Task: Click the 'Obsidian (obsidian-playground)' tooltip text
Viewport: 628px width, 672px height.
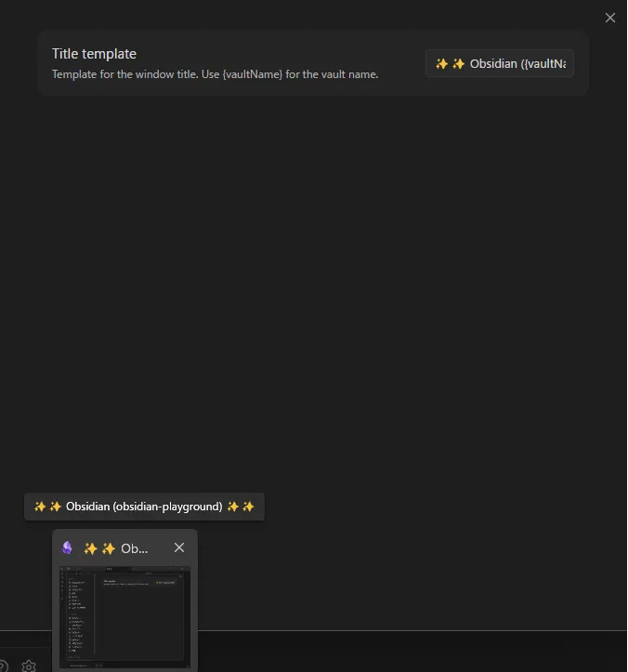Action: click(x=144, y=507)
